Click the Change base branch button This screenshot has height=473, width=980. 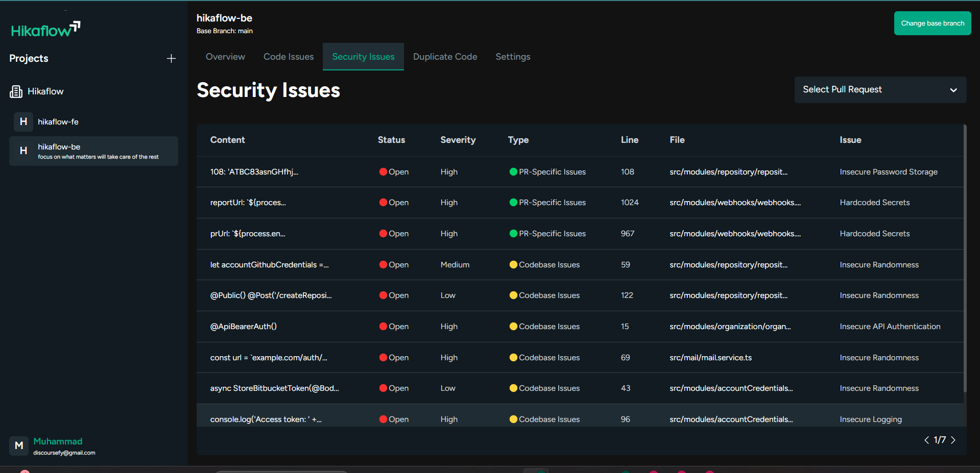(x=932, y=23)
